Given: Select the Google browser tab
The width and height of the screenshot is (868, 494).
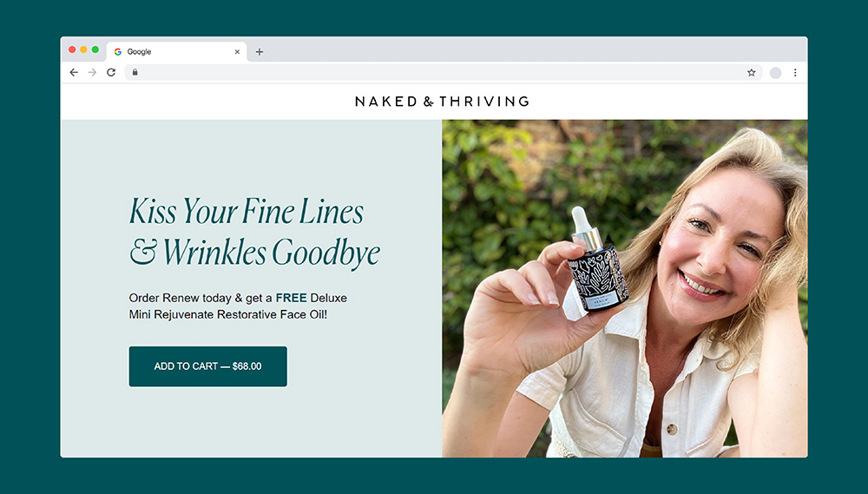Looking at the screenshot, I should 176,51.
